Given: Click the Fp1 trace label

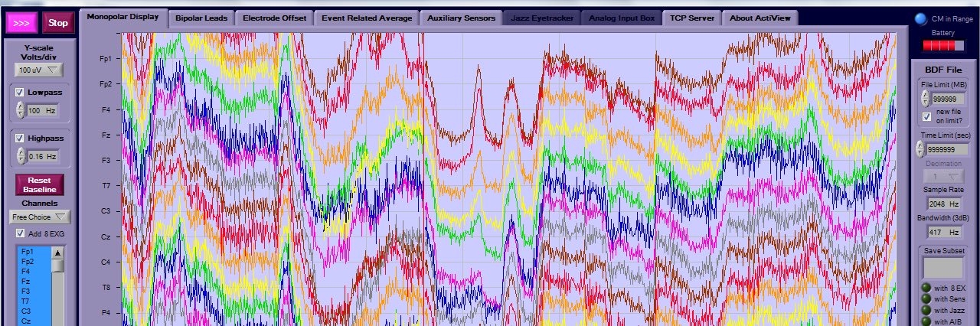Looking at the screenshot, I should click(106, 58).
